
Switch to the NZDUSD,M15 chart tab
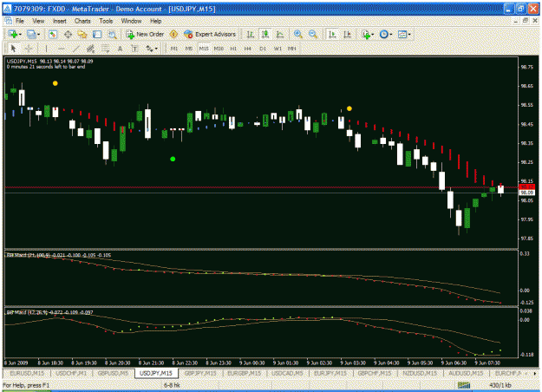tap(421, 373)
